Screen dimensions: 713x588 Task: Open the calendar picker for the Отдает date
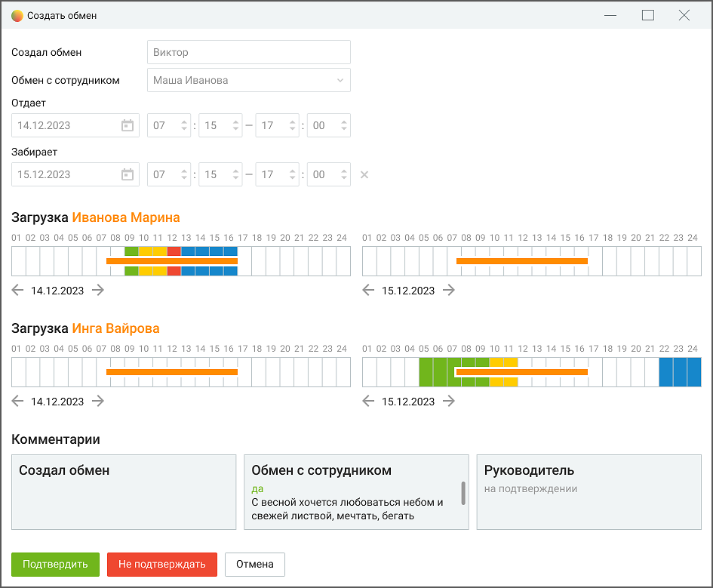pyautogui.click(x=128, y=125)
